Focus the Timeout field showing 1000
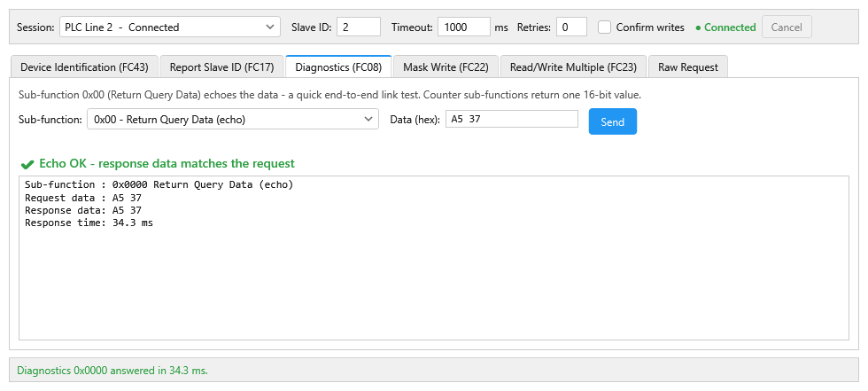Viewport: 868px width, 391px height. coord(463,27)
